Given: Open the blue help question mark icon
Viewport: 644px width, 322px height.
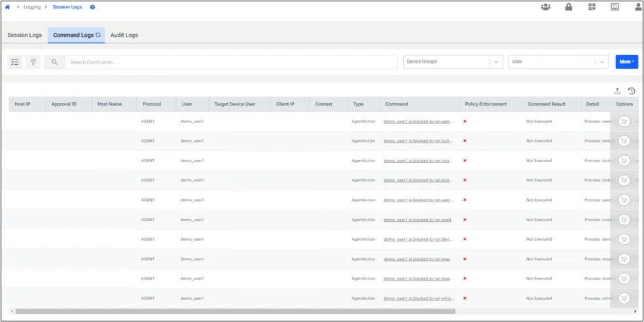Looking at the screenshot, I should [x=92, y=7].
